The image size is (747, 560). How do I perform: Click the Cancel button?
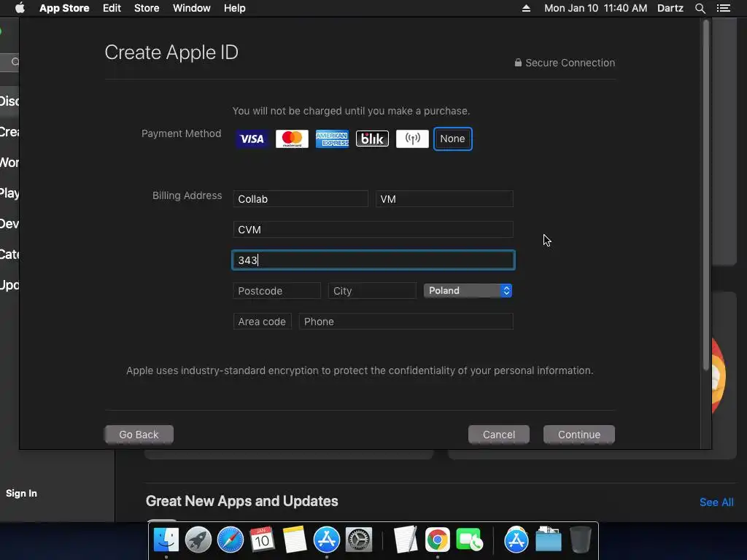[x=499, y=435]
